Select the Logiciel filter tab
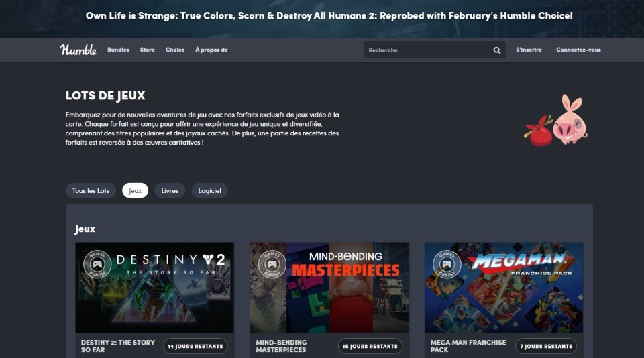Screen dimensions: 644x358 (x=209, y=190)
